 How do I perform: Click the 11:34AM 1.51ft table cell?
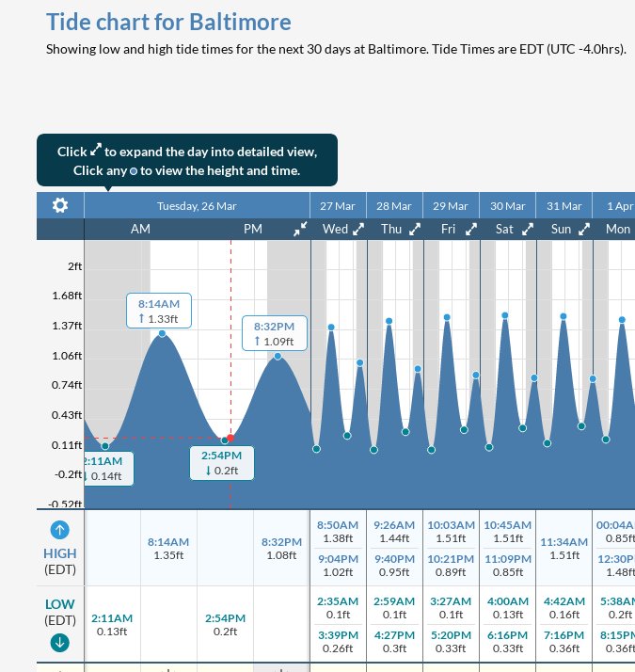pyautogui.click(x=564, y=548)
